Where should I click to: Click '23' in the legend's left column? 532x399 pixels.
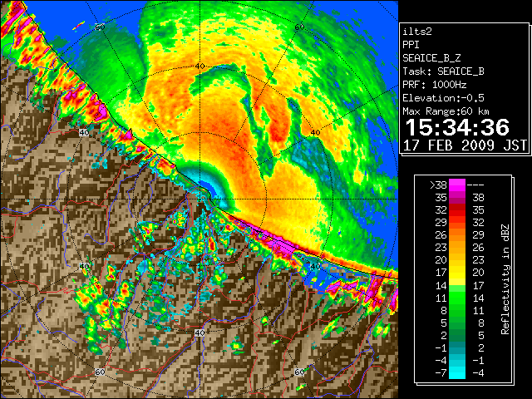(441, 248)
